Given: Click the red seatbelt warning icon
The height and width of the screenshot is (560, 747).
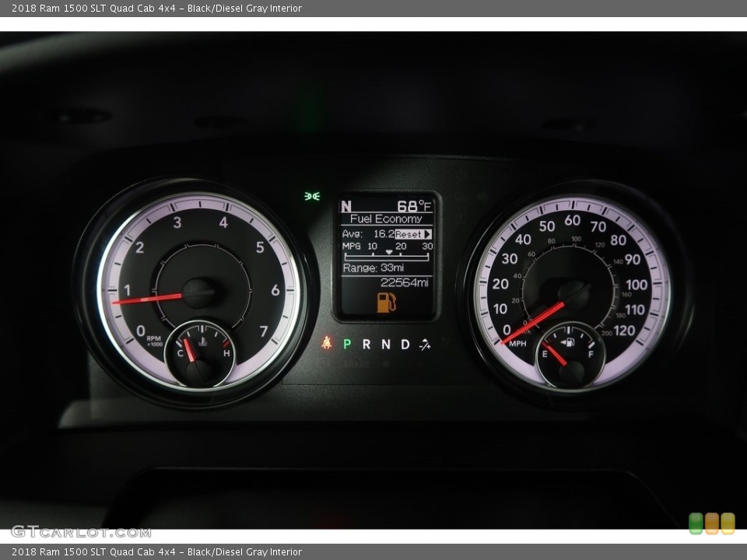Looking at the screenshot, I should click(326, 343).
